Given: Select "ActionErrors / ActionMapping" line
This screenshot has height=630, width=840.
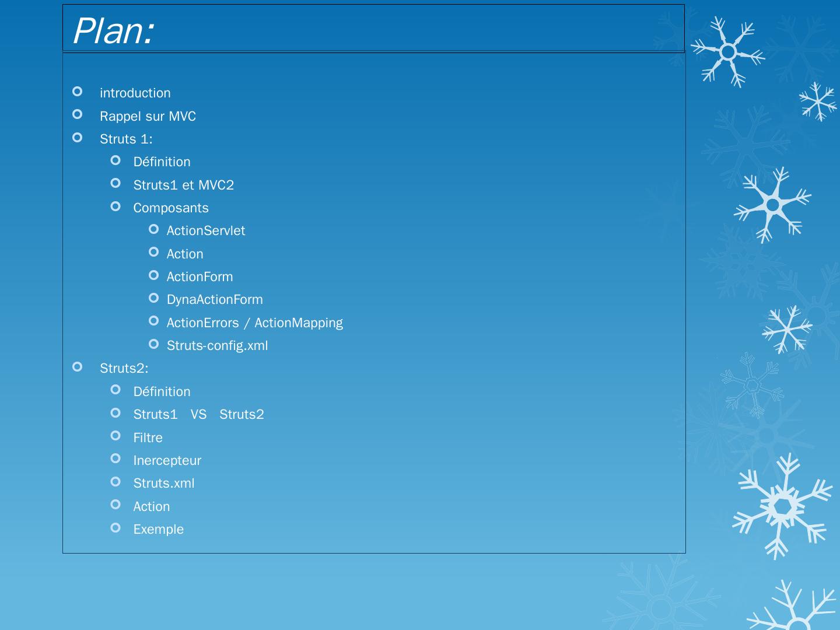Looking at the screenshot, I should pyautogui.click(x=255, y=323).
